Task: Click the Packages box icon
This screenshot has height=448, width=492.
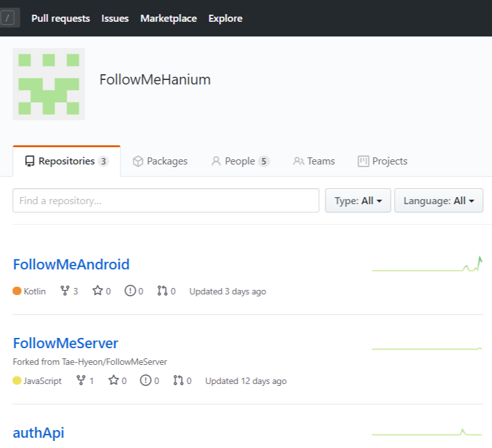Action: (x=138, y=161)
